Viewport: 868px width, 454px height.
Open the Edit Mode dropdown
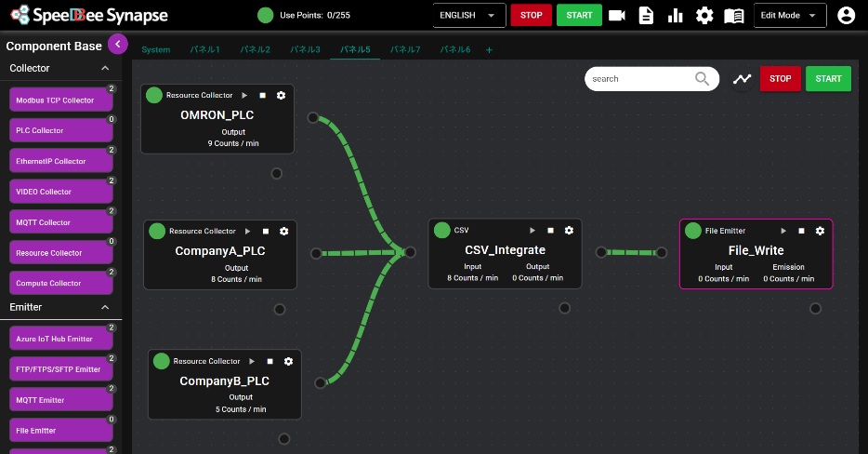tap(789, 16)
